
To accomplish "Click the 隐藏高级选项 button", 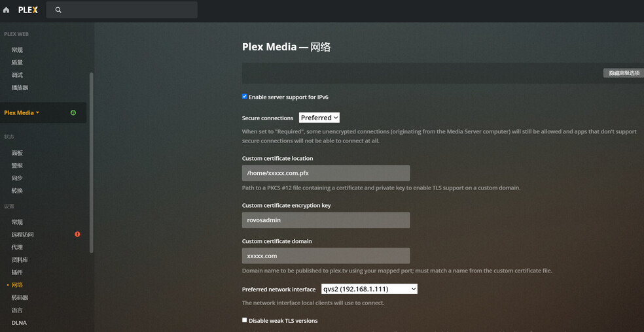I will point(624,73).
